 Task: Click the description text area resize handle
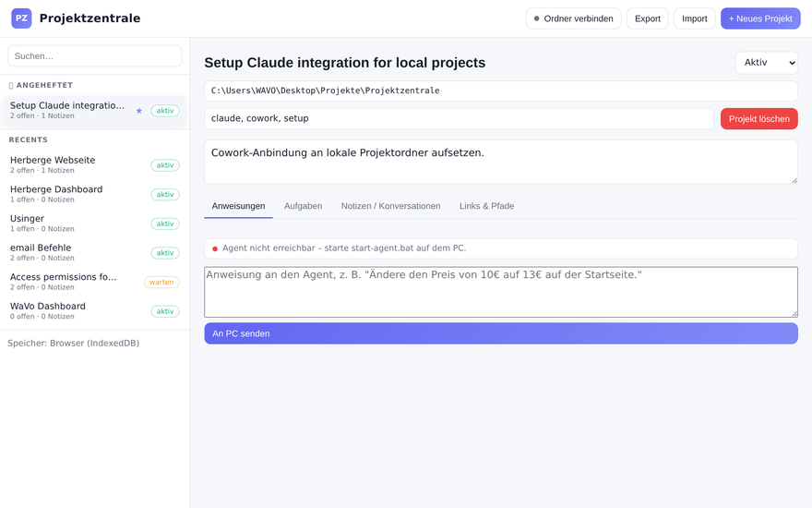(794, 180)
